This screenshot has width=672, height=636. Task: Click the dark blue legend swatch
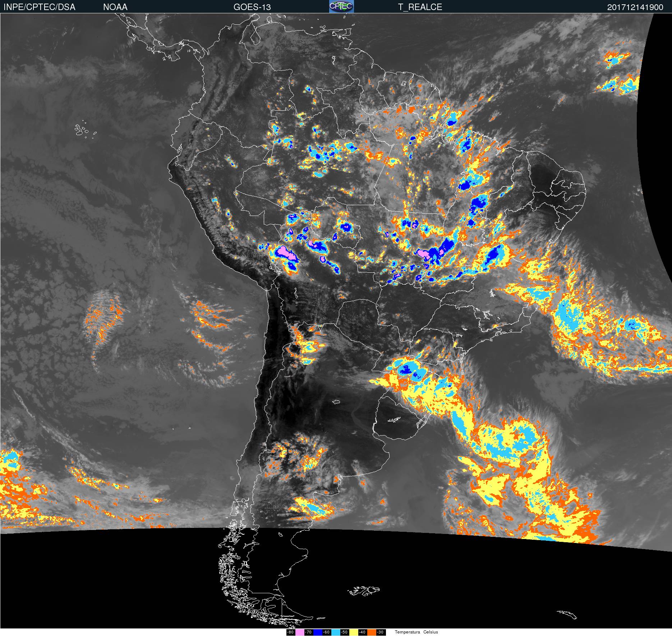pyautogui.click(x=318, y=632)
